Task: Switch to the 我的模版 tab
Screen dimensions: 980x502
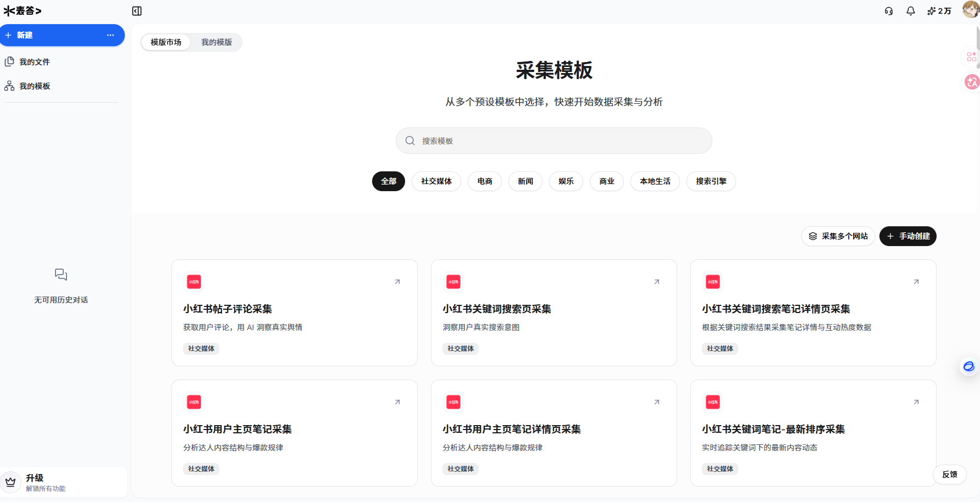Action: (216, 42)
